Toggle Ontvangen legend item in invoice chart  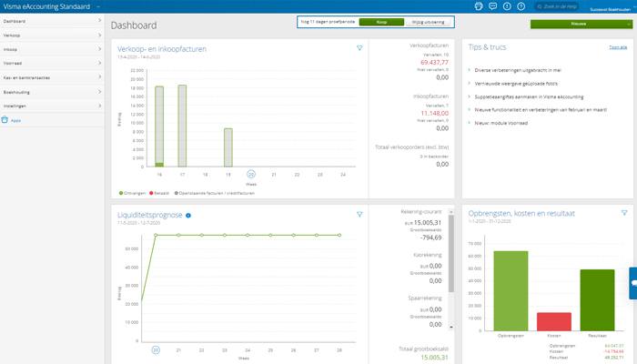[132, 193]
